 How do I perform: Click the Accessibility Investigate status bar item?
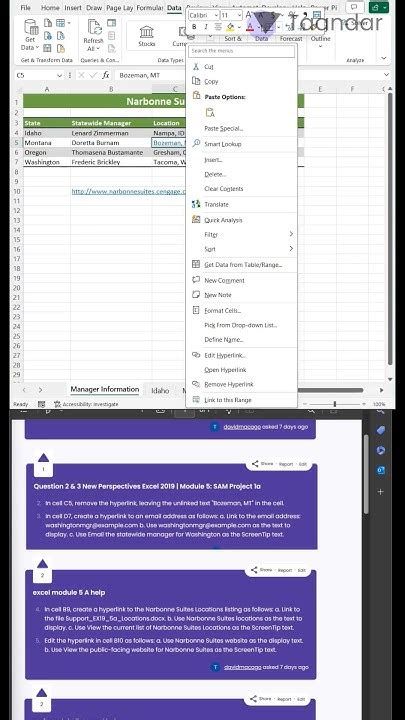(86, 404)
